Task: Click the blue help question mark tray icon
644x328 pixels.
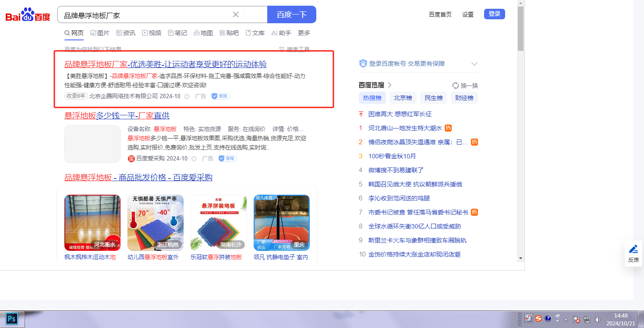Action: click(x=548, y=319)
